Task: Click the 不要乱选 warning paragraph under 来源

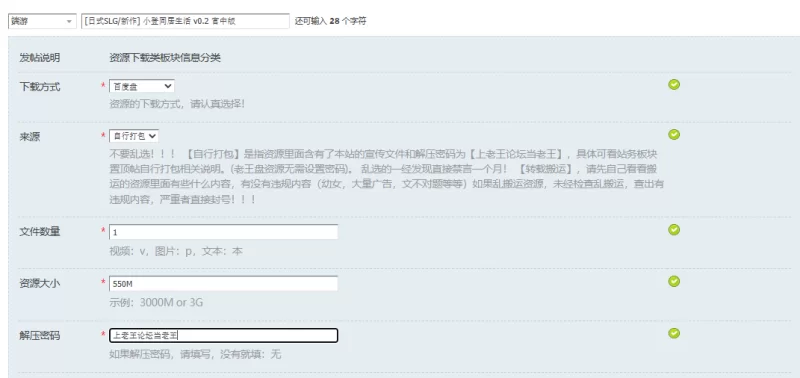Action: [x=386, y=177]
